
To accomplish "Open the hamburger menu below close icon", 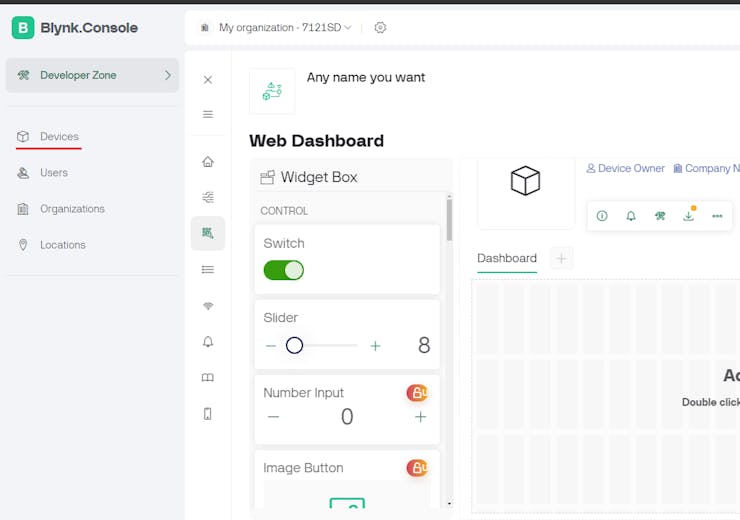I will [x=208, y=114].
